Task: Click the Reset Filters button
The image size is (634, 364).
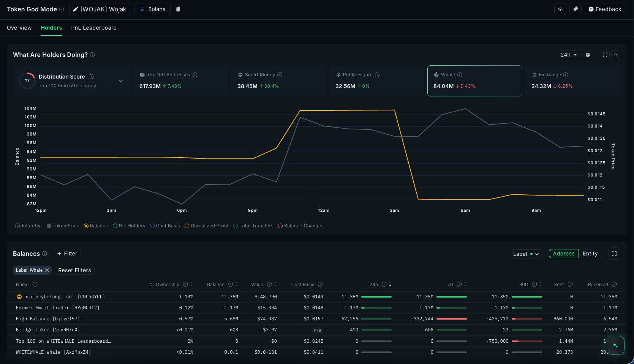Action: 74,270
